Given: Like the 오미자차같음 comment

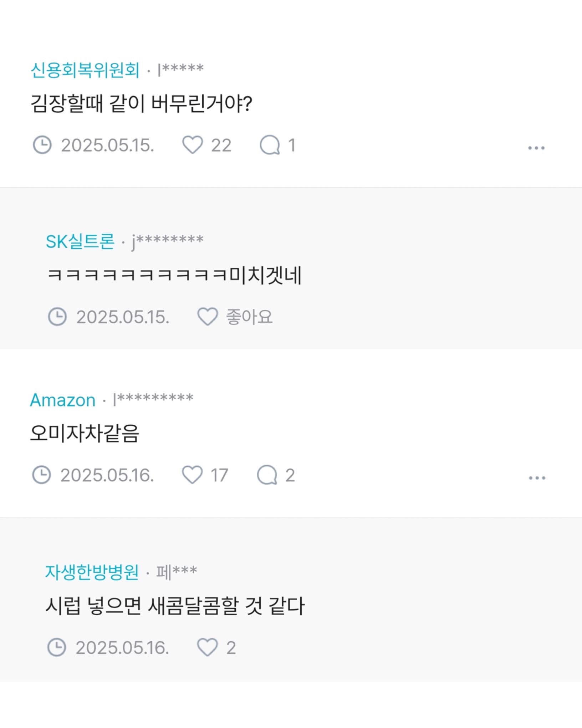Looking at the screenshot, I should pos(192,475).
